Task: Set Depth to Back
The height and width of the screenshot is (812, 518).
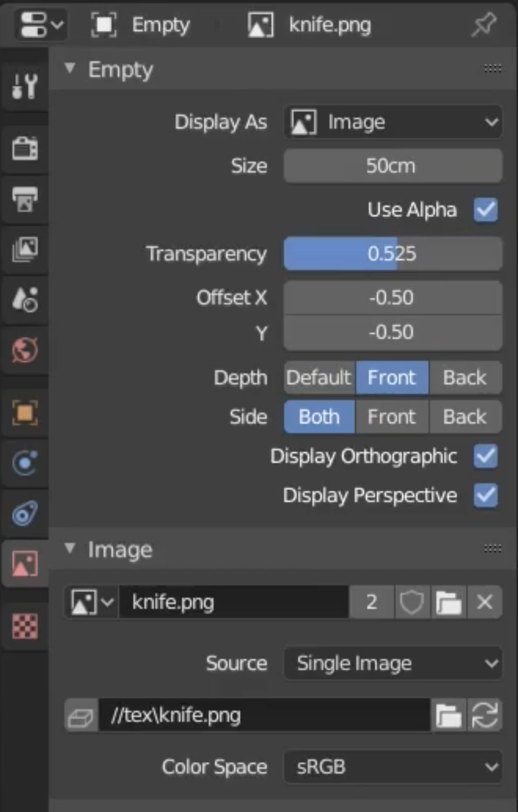Action: (x=465, y=378)
